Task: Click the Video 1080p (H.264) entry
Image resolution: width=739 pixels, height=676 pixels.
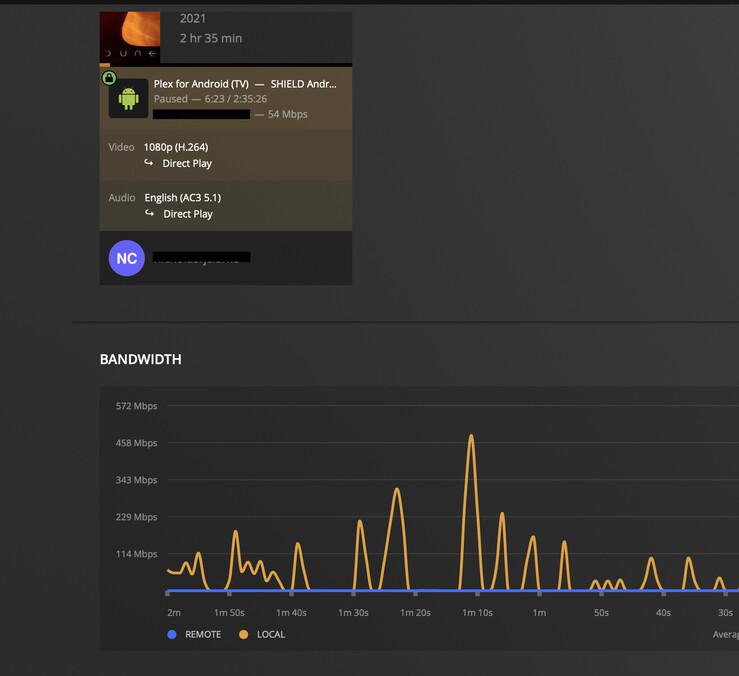Action: tap(176, 147)
